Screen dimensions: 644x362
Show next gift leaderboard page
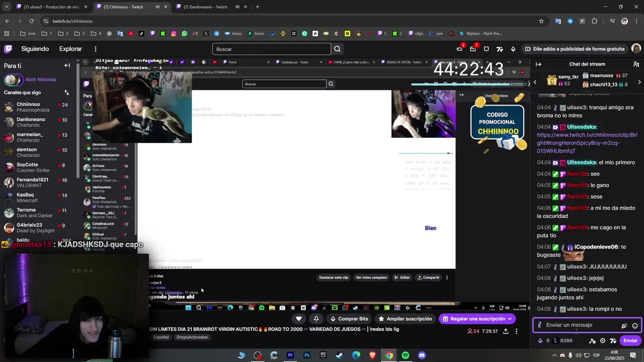[x=639, y=81]
